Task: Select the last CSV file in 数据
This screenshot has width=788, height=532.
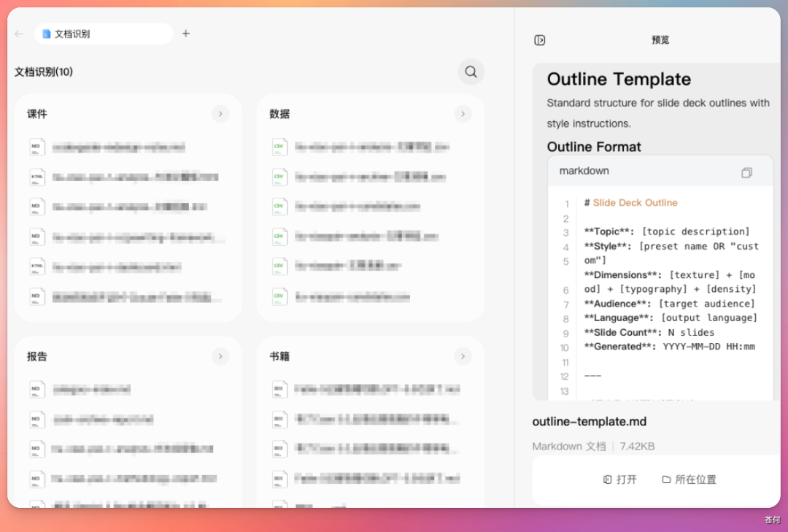Action: tap(371, 297)
